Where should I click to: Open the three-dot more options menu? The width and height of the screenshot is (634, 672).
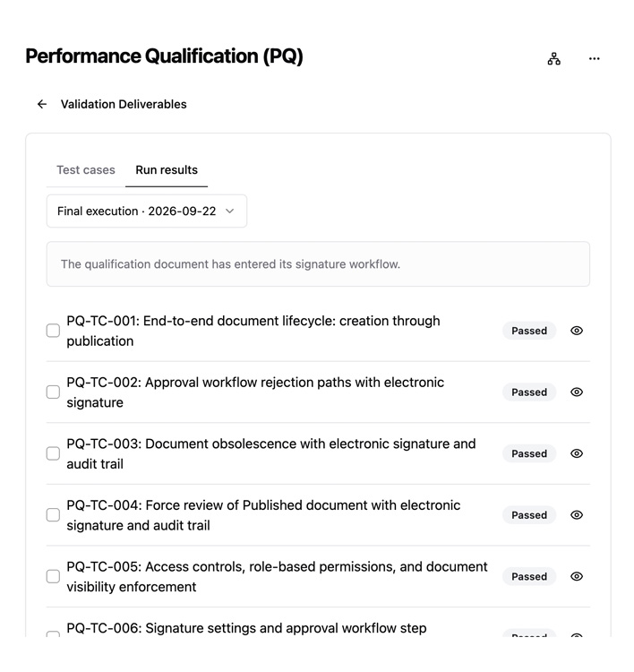(x=595, y=59)
